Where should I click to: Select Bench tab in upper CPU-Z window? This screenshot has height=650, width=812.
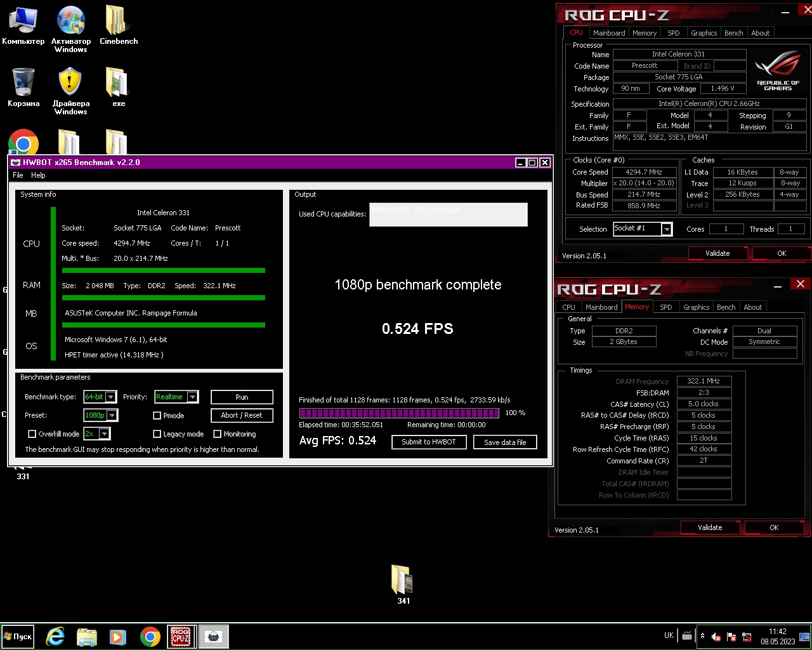pyautogui.click(x=733, y=33)
